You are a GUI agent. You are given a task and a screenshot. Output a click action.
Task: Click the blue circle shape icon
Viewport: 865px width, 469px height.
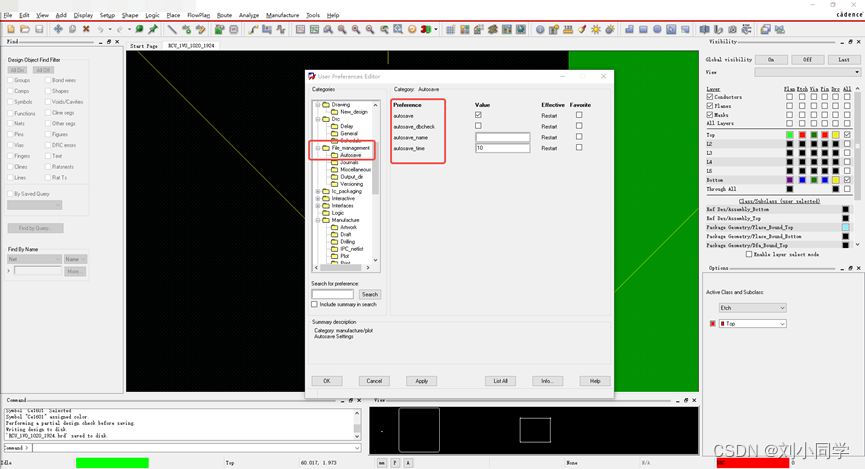pos(657,29)
